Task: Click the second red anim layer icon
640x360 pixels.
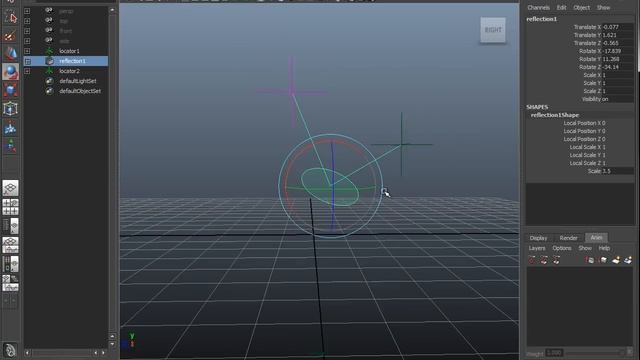Action: [x=544, y=260]
